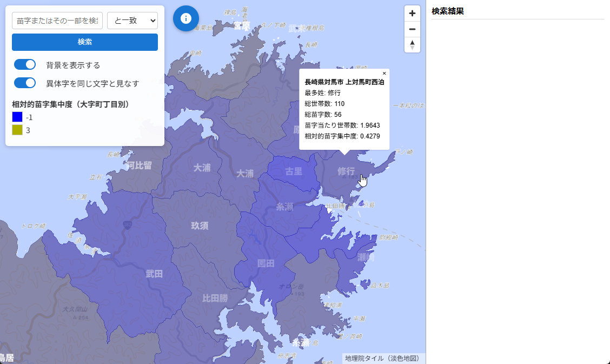Select the 阿比留 map district
This screenshot has height=364, width=610.
click(x=139, y=166)
